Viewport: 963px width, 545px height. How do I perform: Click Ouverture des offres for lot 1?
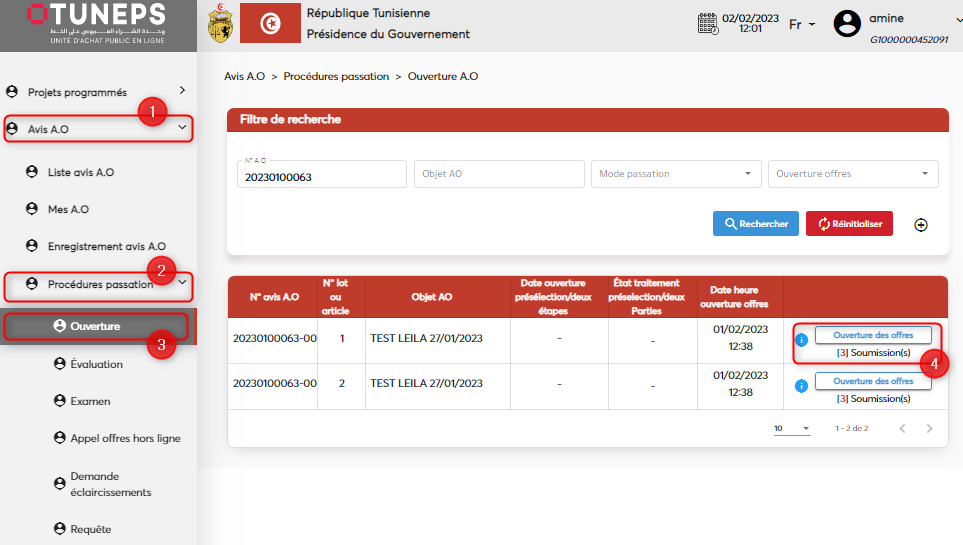(872, 335)
